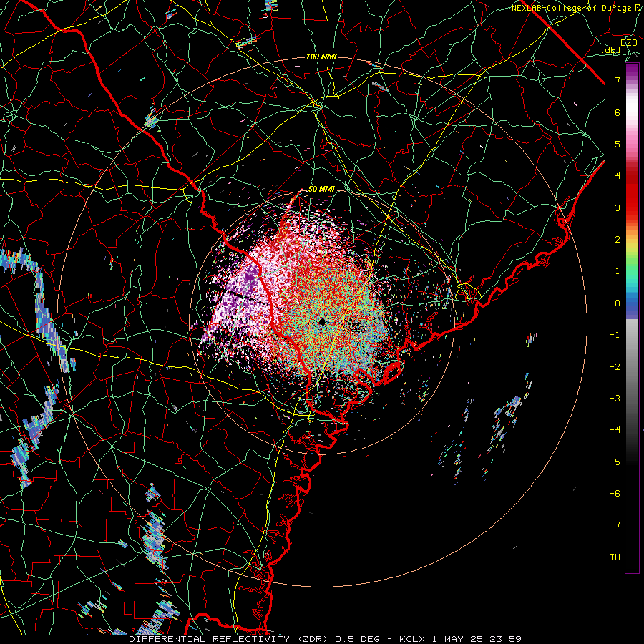Click the -6 value on the color scale

pyautogui.click(x=615, y=494)
